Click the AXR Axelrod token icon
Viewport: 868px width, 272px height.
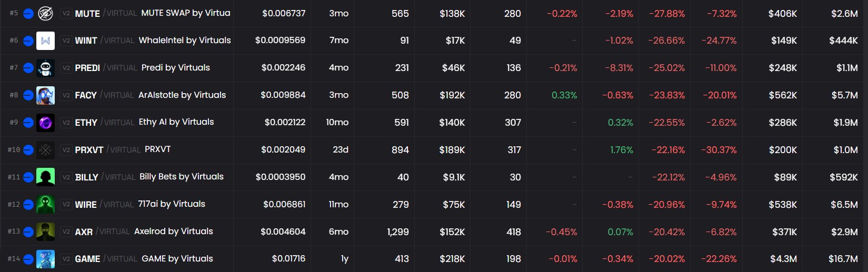point(45,232)
